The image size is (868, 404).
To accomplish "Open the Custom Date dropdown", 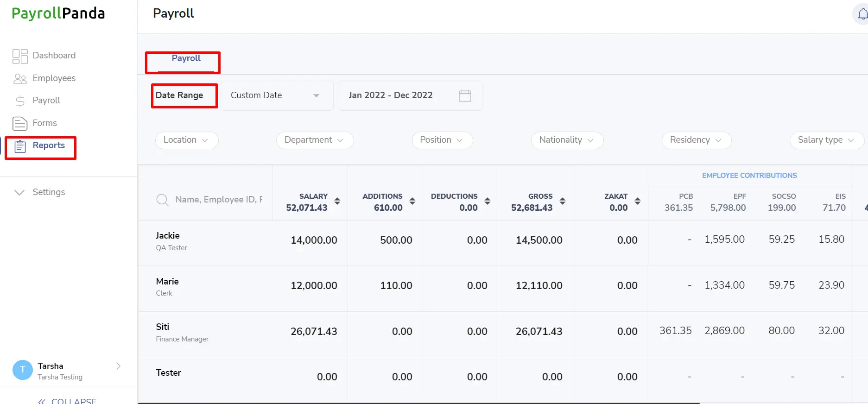I will pyautogui.click(x=277, y=95).
